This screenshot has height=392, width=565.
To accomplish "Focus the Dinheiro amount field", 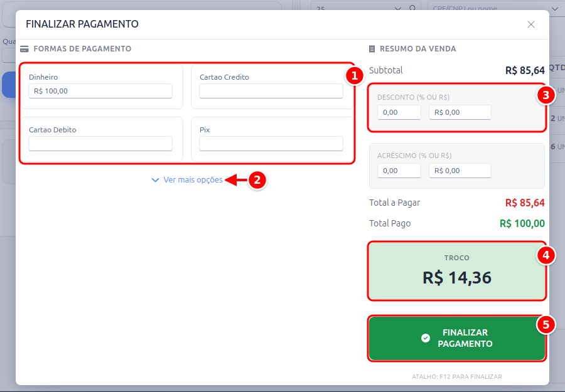I will click(x=100, y=91).
